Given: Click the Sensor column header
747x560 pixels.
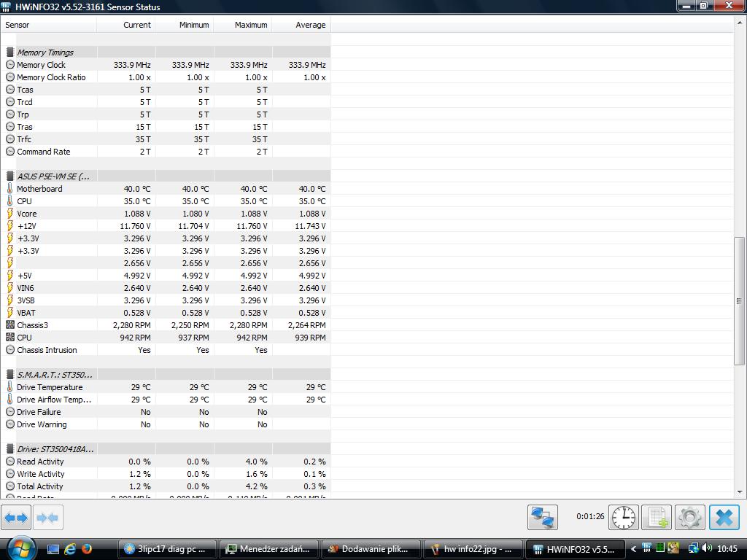Looking at the screenshot, I should [49, 25].
